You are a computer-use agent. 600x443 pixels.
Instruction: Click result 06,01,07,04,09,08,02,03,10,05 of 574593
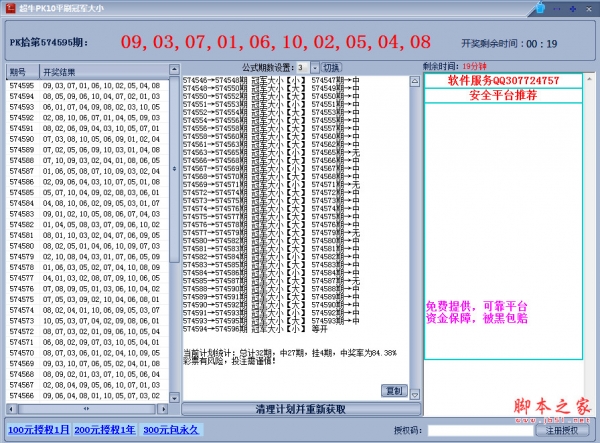(x=101, y=107)
